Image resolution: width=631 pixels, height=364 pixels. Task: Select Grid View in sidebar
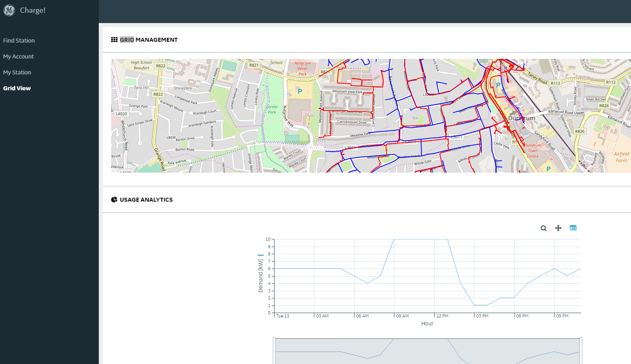[x=17, y=88]
